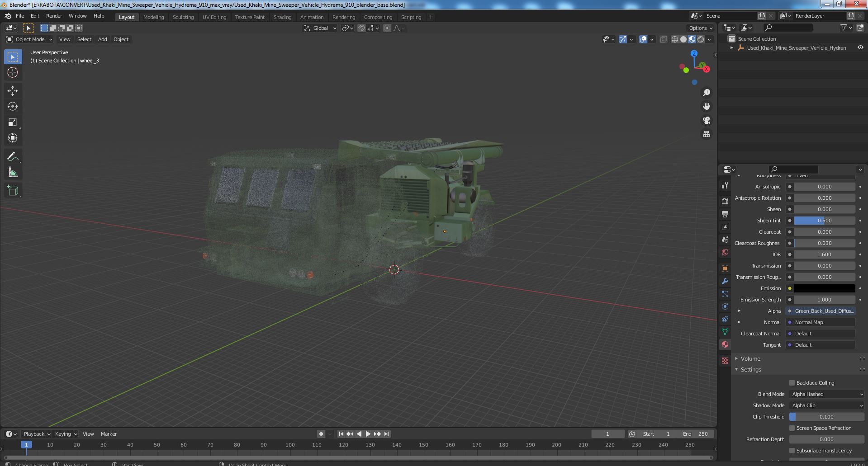Open the Scene properties tab
This screenshot has height=466, width=868.
(x=725, y=239)
